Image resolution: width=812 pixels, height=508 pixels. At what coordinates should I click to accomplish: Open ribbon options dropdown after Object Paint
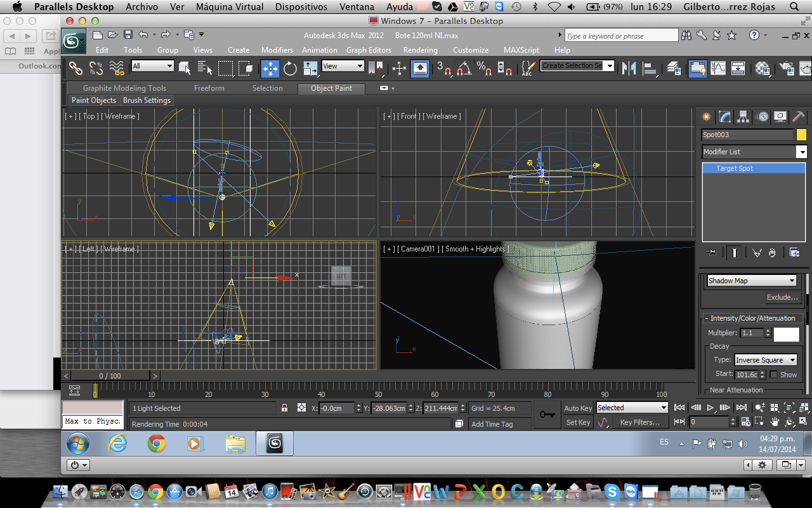pyautogui.click(x=386, y=88)
